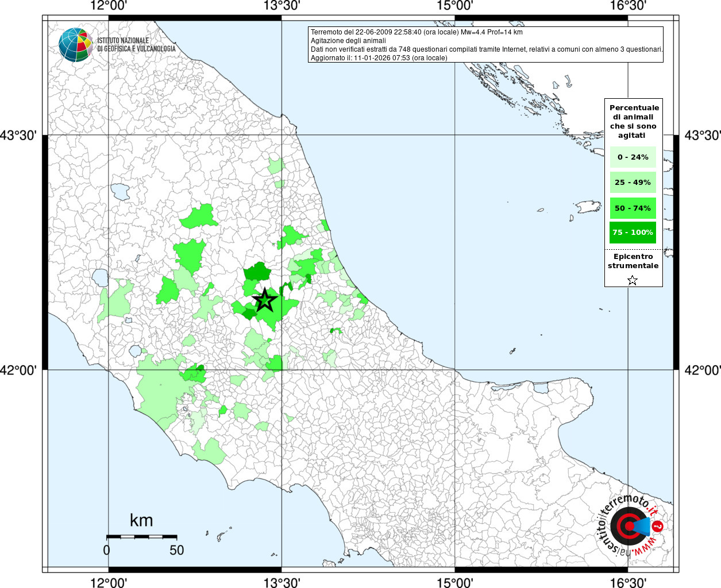Click the INGV globe logo

click(75, 45)
